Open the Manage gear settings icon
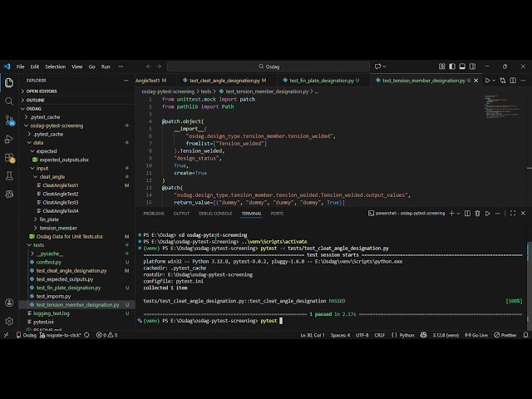 point(9,321)
